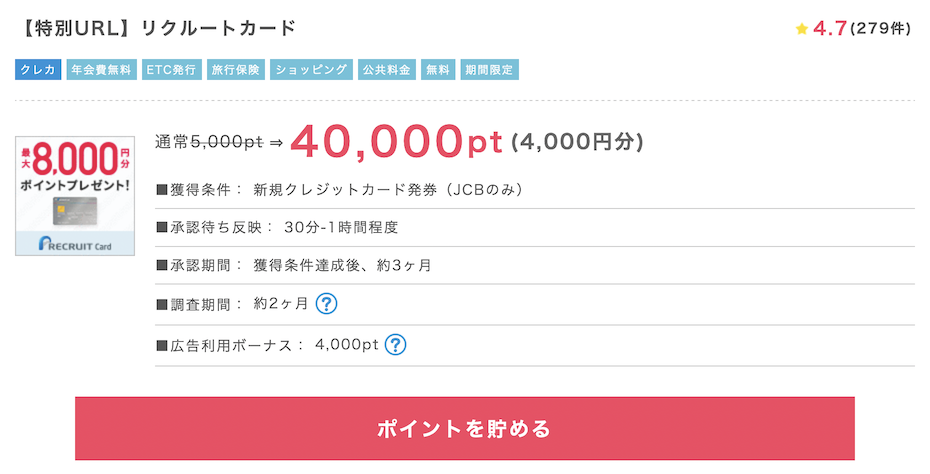Image resolution: width=930 pixels, height=474 pixels.
Task: Select the 公共料金 tag
Action: click(x=387, y=69)
